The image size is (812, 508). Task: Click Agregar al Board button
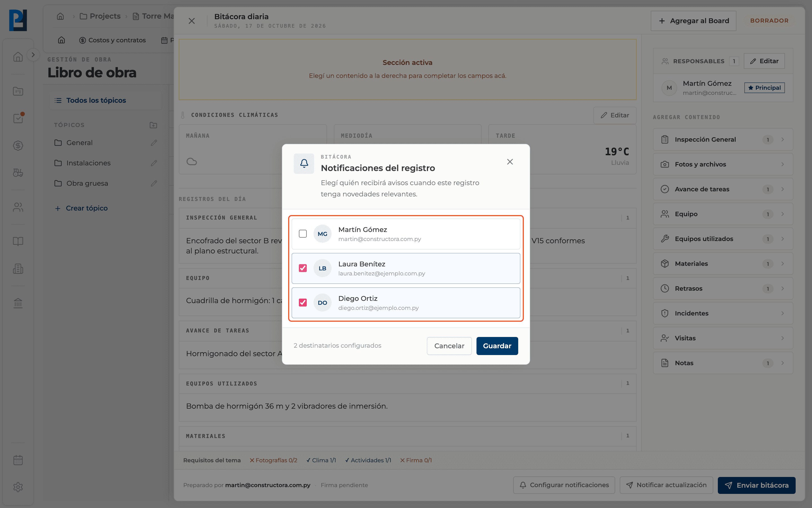(694, 21)
